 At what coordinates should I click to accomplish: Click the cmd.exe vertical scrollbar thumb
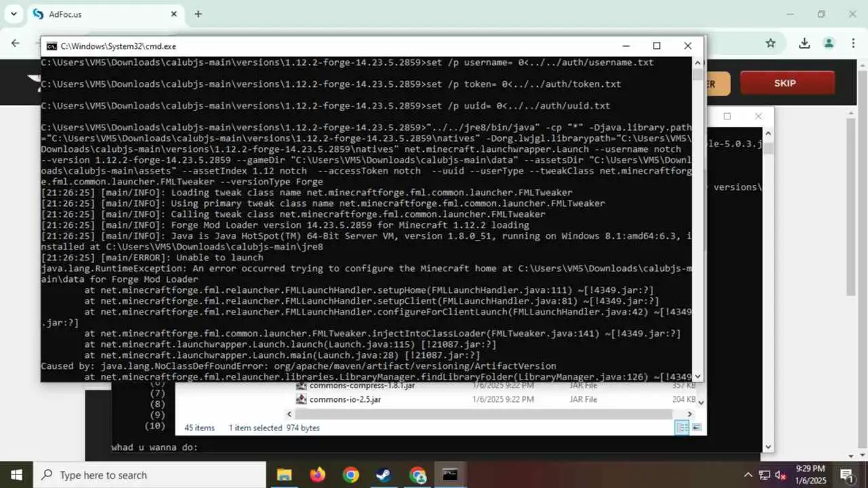coord(698,75)
